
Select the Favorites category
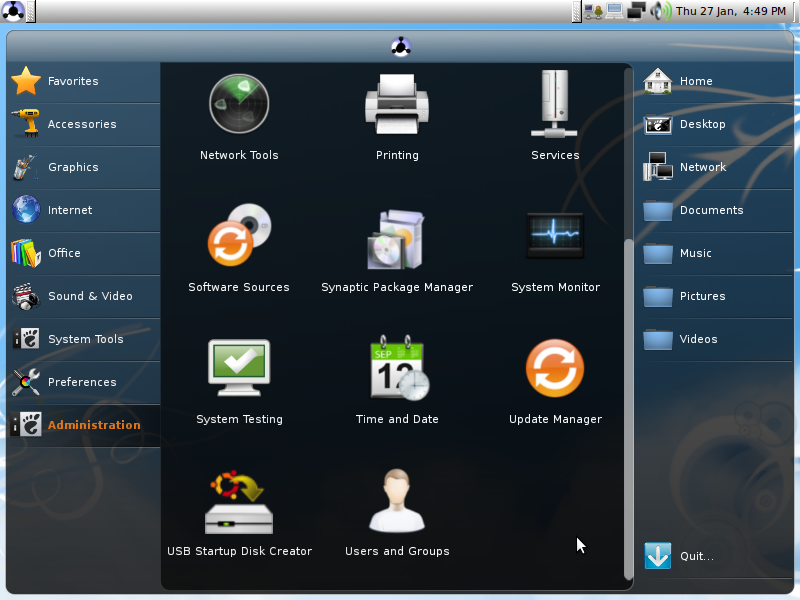pos(84,81)
